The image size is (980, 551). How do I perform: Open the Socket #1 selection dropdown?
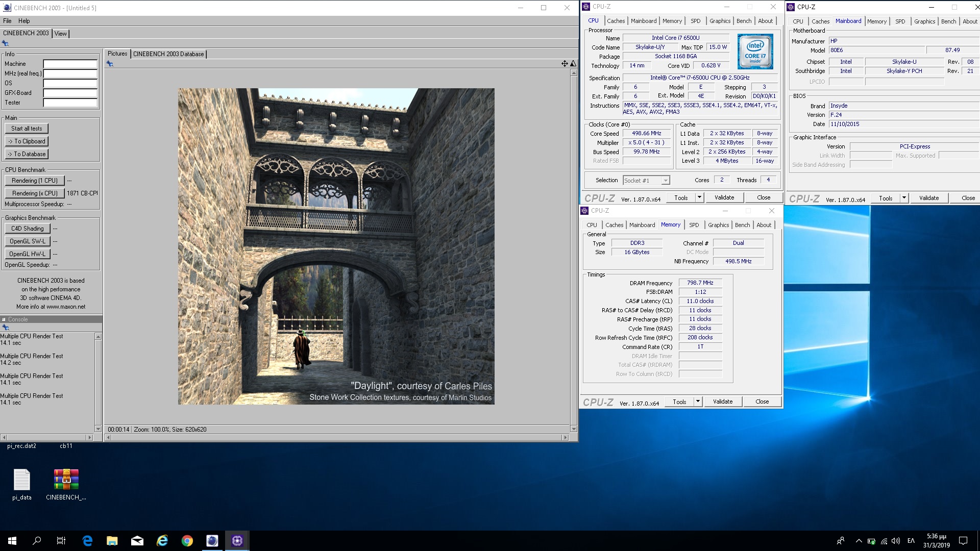tap(646, 181)
